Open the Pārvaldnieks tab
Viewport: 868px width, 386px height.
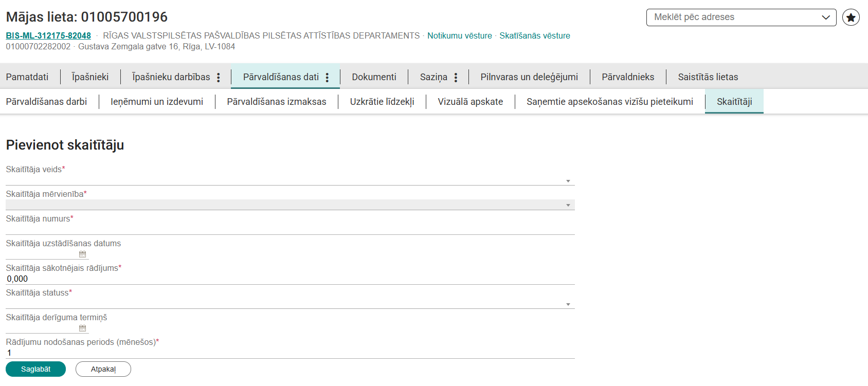(x=628, y=77)
